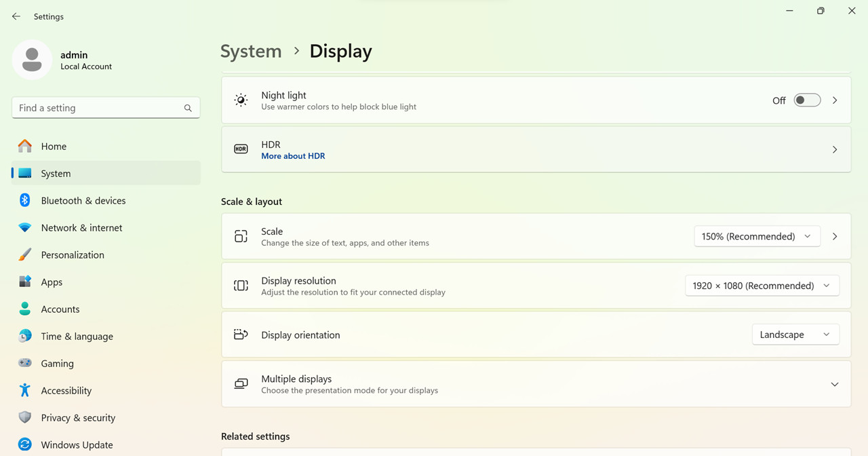Click the search magnifier icon

click(188, 108)
